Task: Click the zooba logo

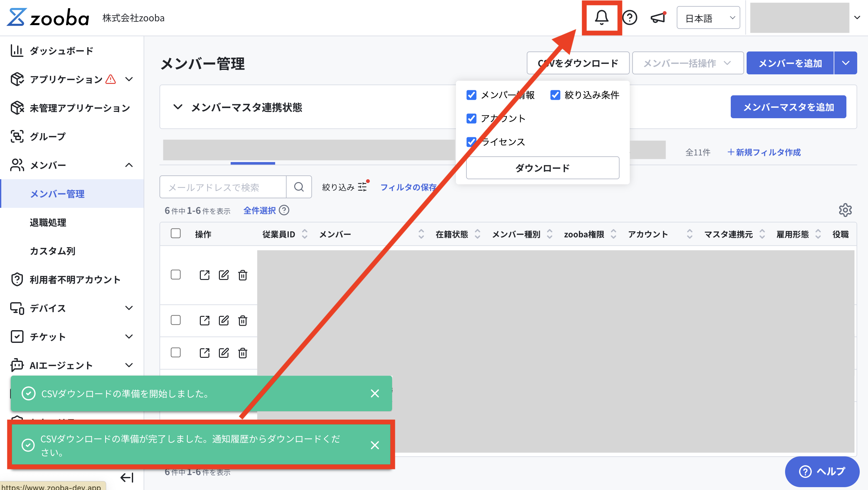Action: [x=48, y=17]
